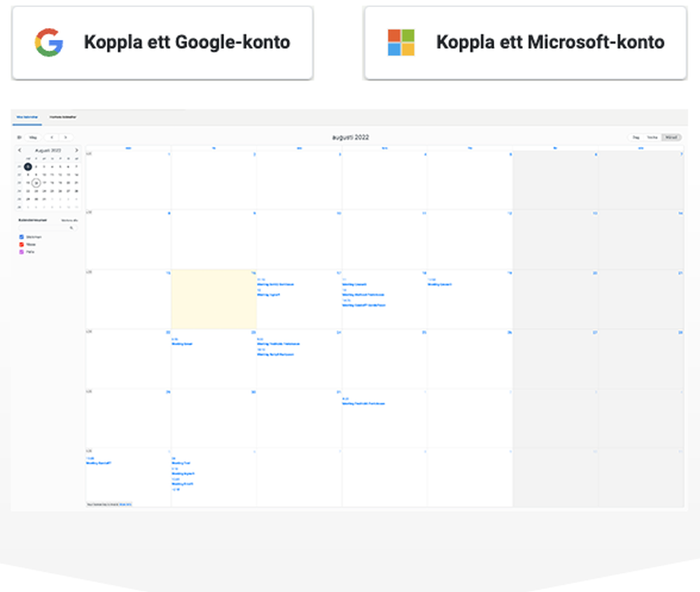Mini calendar next month arrow
Viewport: 700px width, 592px height.
(x=76, y=150)
